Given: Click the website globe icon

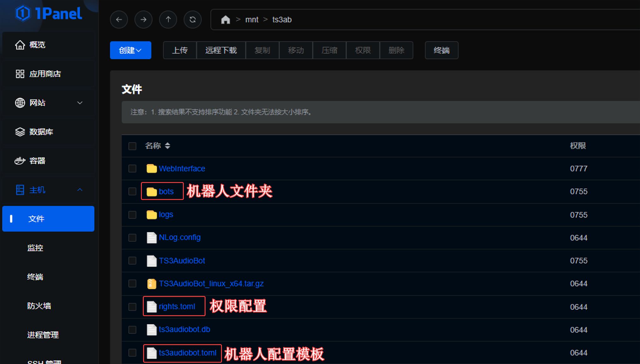Looking at the screenshot, I should pos(20,103).
